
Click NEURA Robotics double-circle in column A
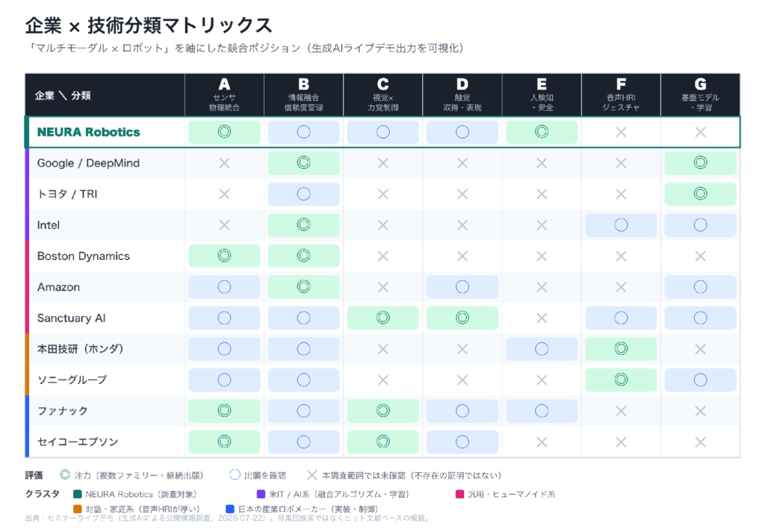coord(224,132)
